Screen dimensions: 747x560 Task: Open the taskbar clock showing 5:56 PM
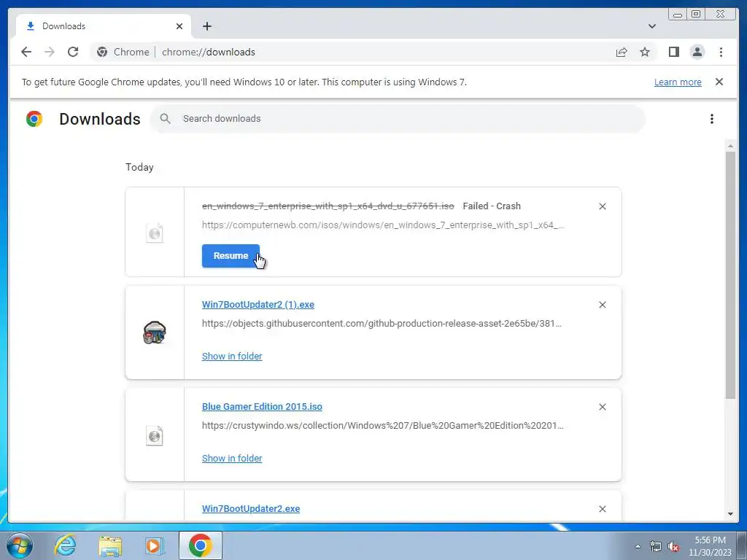(710, 546)
